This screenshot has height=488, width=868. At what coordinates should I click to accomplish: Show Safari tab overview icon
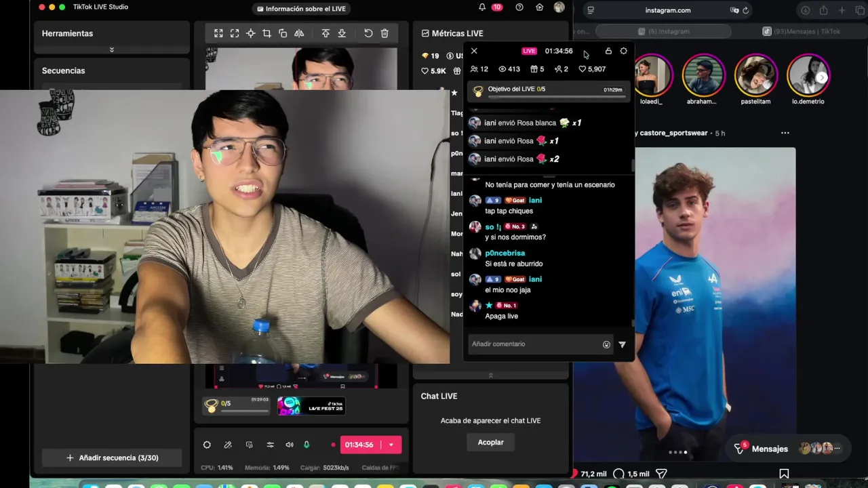pos(860,10)
